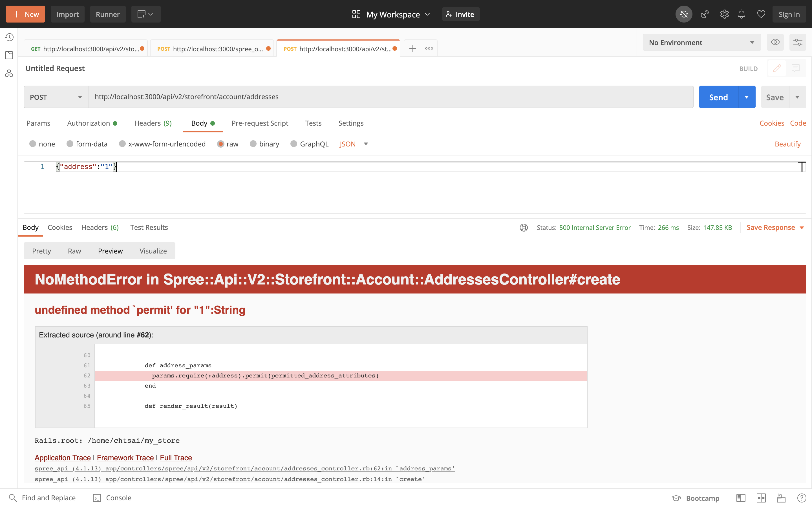Viewport: 812px width, 507px height.
Task: Select the binary body option
Action: [x=253, y=144]
